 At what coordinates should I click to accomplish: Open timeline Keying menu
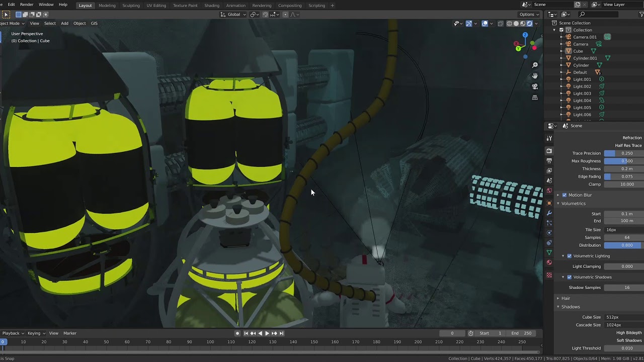[x=36, y=333]
